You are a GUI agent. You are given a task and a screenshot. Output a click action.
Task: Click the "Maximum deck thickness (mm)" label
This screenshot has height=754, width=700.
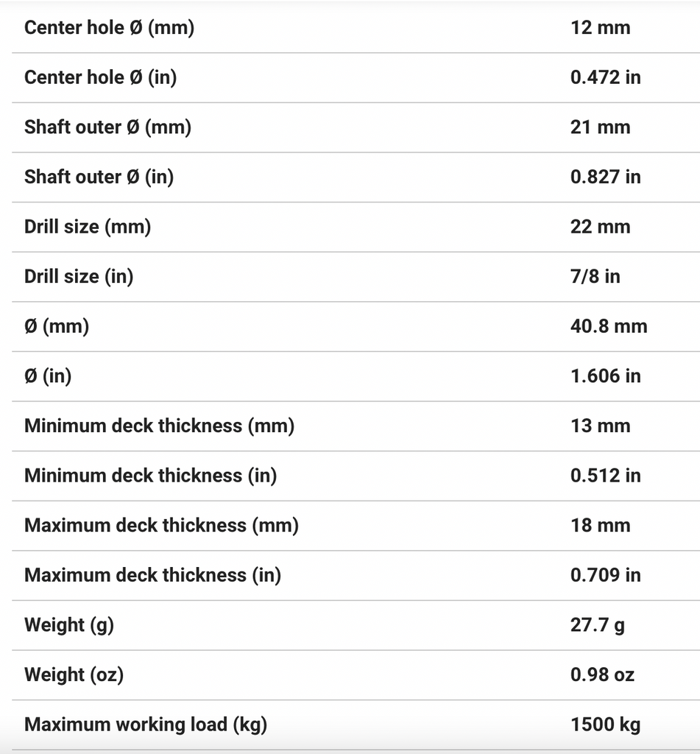(x=161, y=526)
